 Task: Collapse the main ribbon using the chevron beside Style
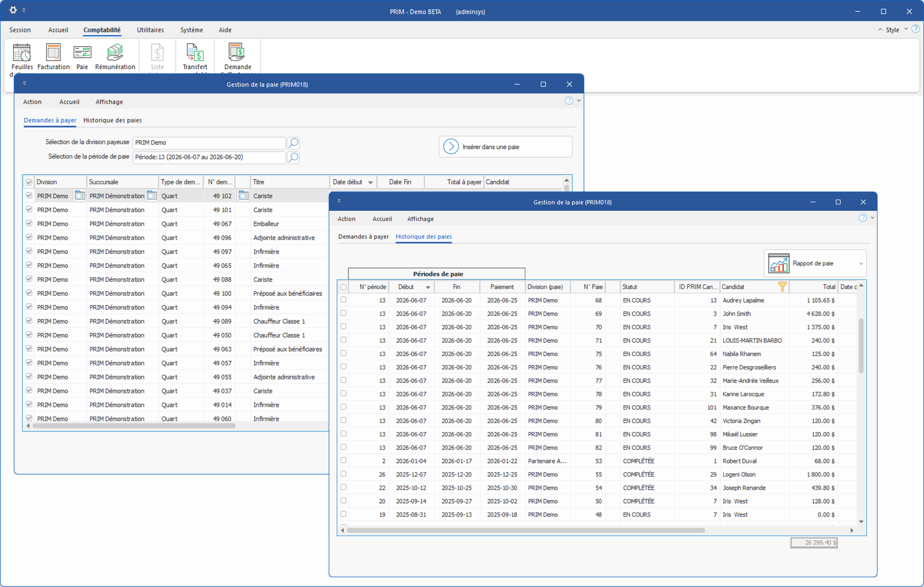(880, 29)
